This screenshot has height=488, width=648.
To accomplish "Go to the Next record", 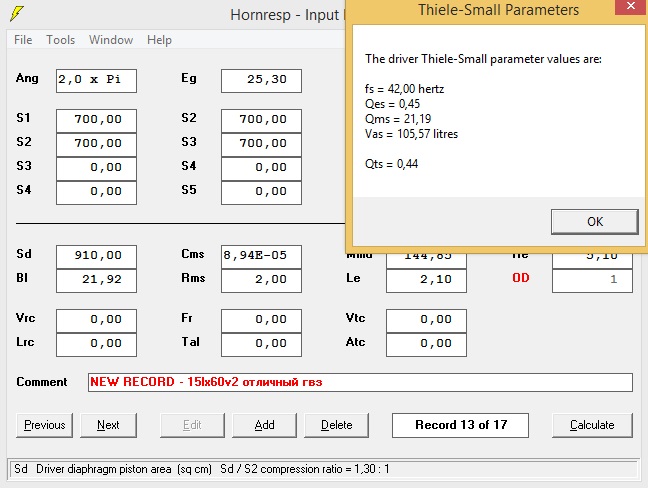I will coord(108,425).
